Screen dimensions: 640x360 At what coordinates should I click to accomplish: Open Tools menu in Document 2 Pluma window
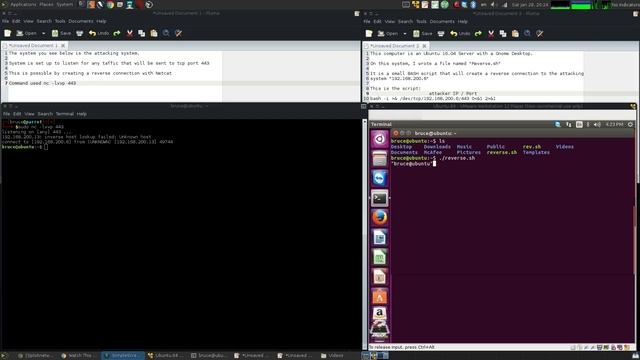coord(421,21)
